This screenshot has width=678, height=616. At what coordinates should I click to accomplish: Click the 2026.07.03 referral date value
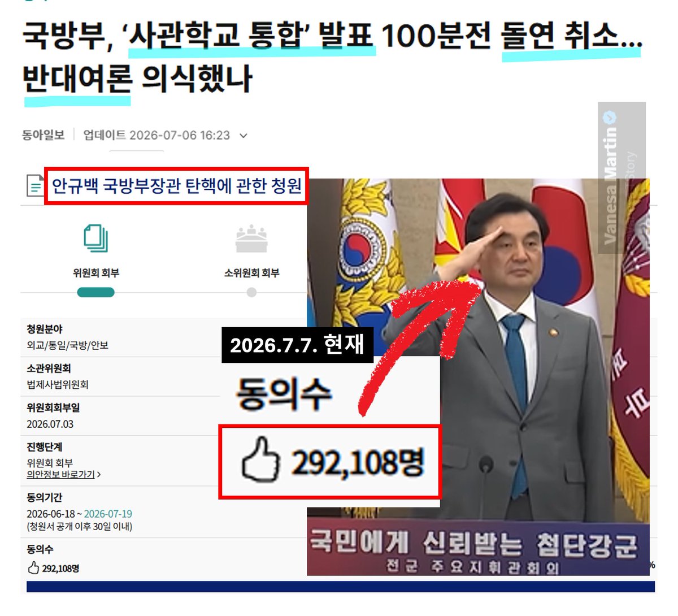[x=50, y=424]
